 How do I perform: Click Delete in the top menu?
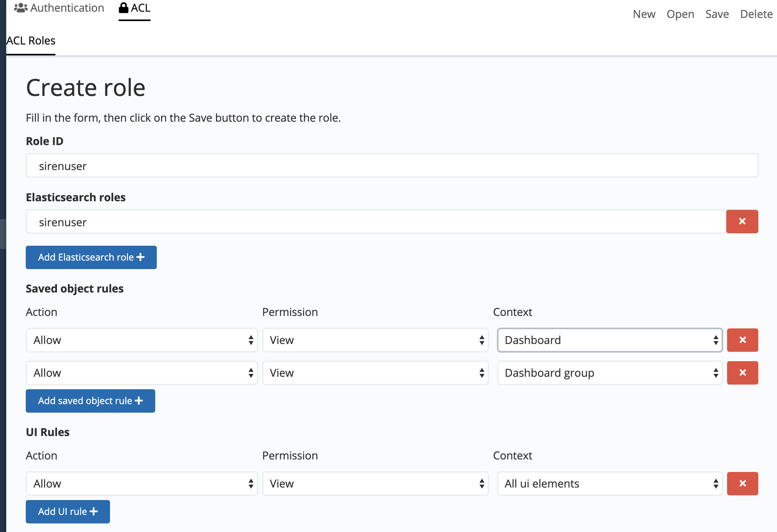tap(756, 14)
